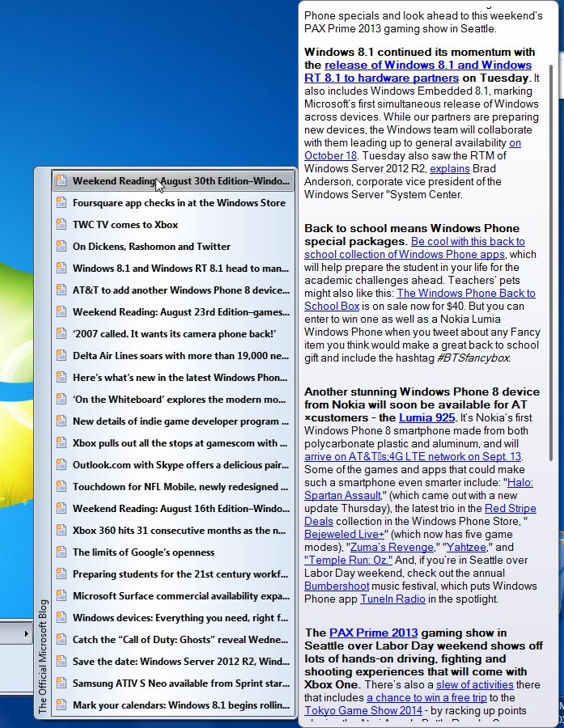
Task: Open Preparing students for the 21st century
Action: click(173, 574)
